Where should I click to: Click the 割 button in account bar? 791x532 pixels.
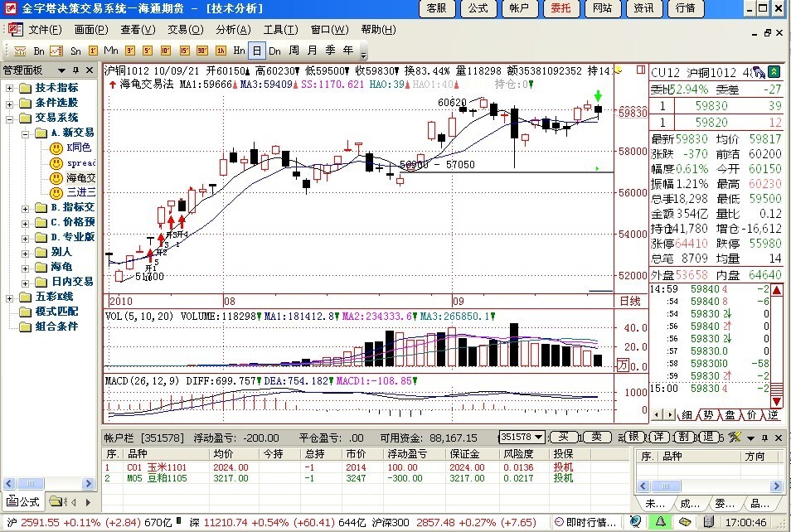click(683, 437)
